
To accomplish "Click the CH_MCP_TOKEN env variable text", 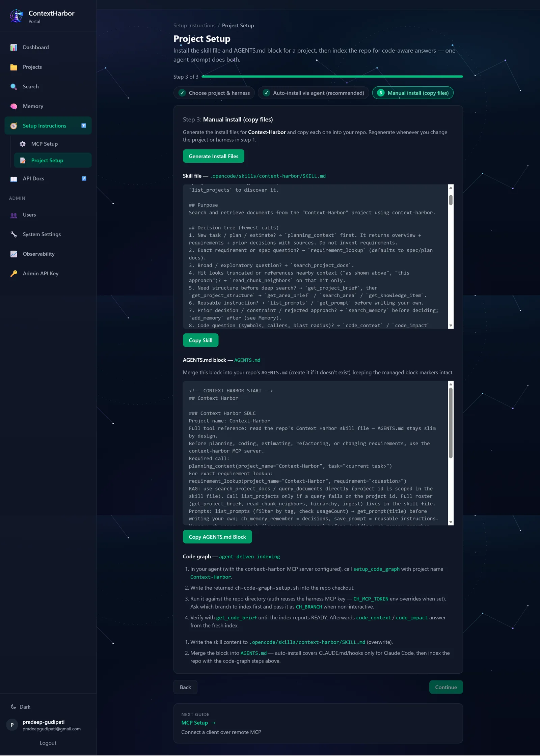I will click(371, 599).
